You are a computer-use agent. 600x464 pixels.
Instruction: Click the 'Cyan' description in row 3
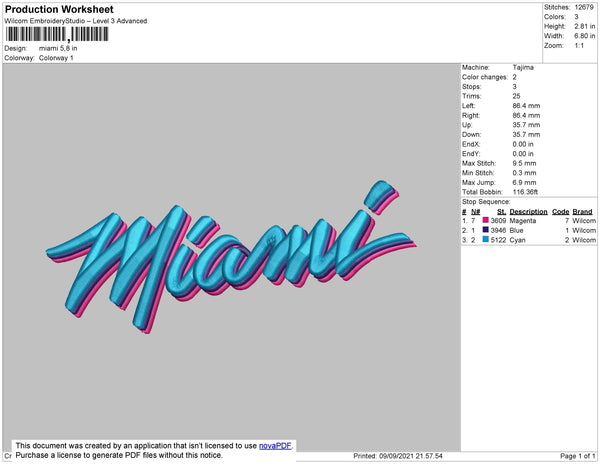pyautogui.click(x=517, y=240)
